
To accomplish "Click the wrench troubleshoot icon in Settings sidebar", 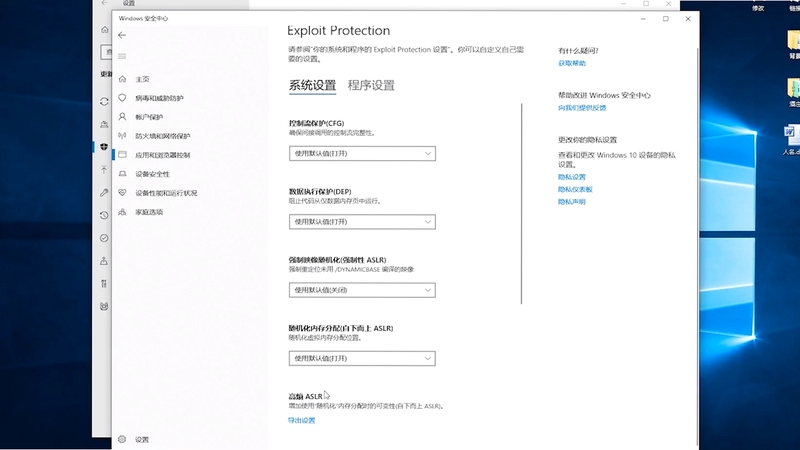I will pyautogui.click(x=104, y=192).
